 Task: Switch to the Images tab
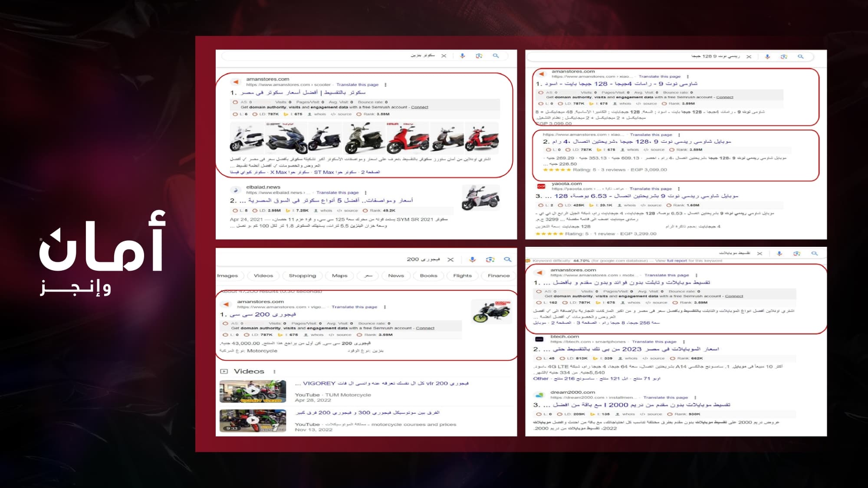pos(227,276)
